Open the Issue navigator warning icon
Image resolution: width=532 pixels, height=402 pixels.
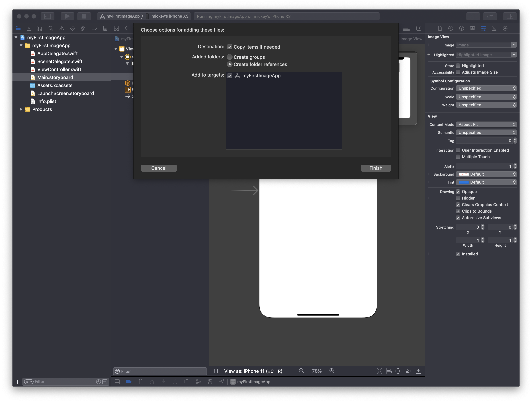point(62,28)
